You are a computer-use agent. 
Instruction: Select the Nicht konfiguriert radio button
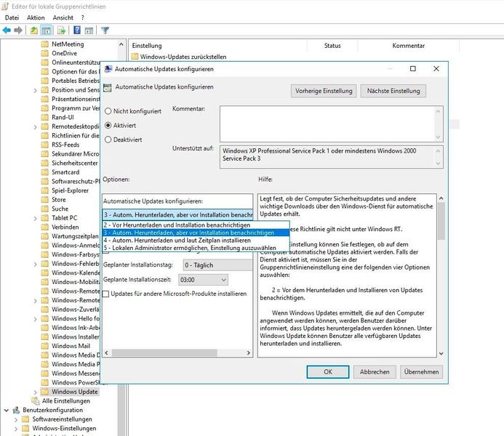click(x=108, y=111)
